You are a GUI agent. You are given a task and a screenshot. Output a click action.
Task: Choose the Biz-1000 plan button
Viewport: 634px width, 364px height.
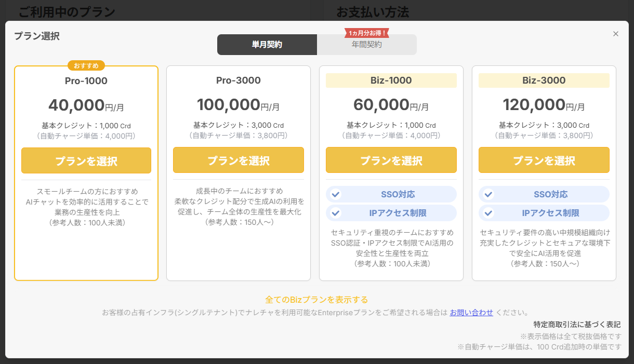391,160
